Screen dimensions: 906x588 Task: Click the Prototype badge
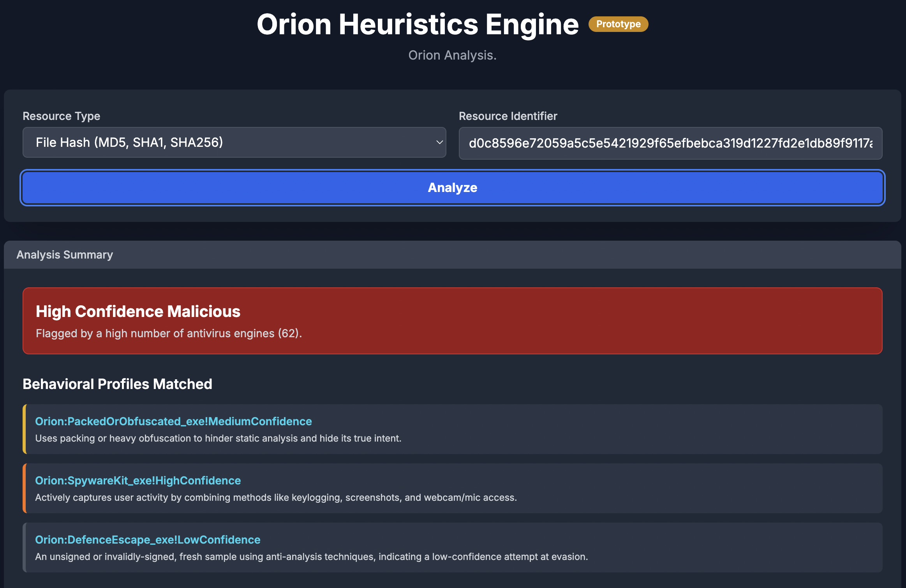[618, 24]
